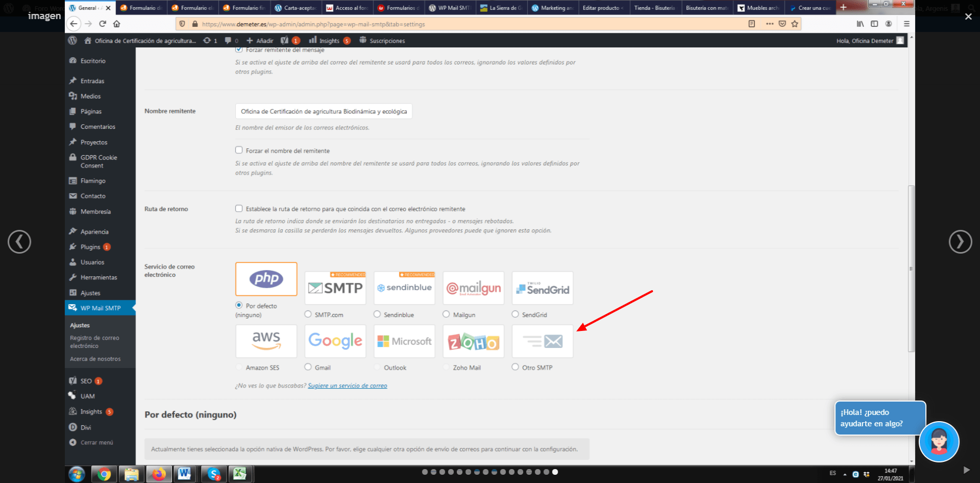
Task: Choose the Amazon SES aws logo
Action: pyautogui.click(x=266, y=341)
